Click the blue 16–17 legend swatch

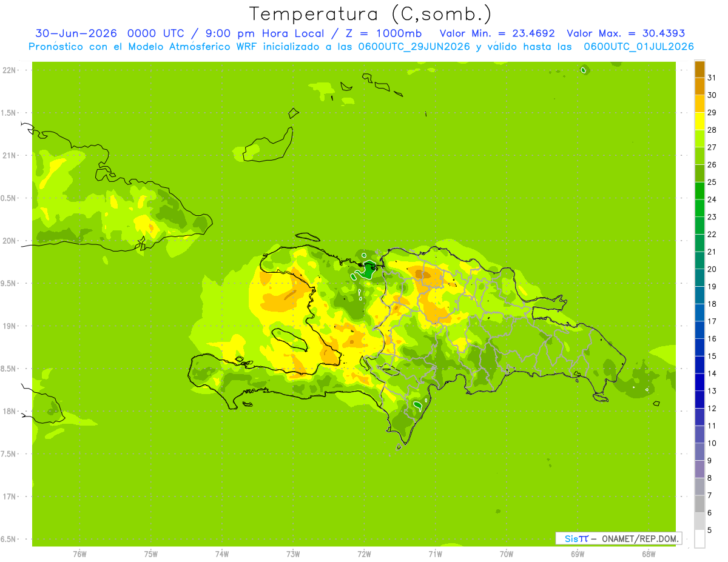tap(699, 330)
